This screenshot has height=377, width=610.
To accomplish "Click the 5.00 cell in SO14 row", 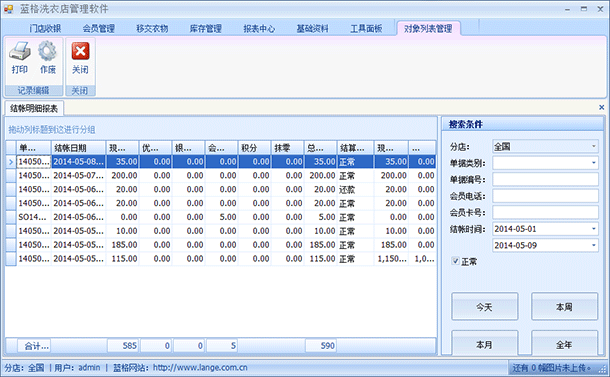I will [221, 217].
